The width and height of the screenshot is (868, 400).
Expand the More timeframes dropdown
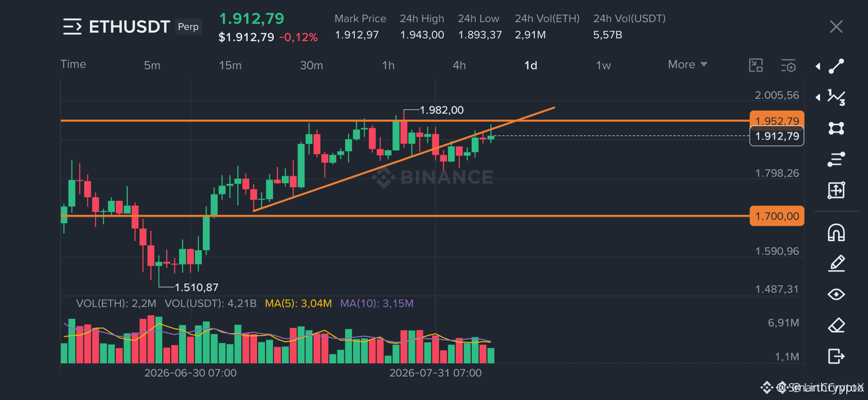click(687, 65)
